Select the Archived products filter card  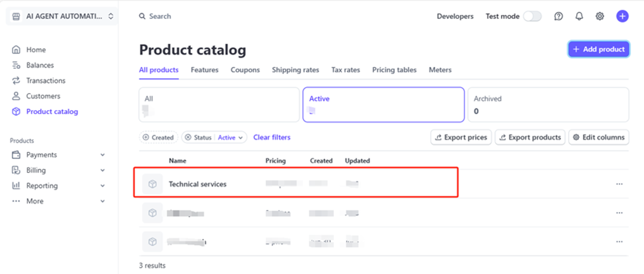pos(548,105)
